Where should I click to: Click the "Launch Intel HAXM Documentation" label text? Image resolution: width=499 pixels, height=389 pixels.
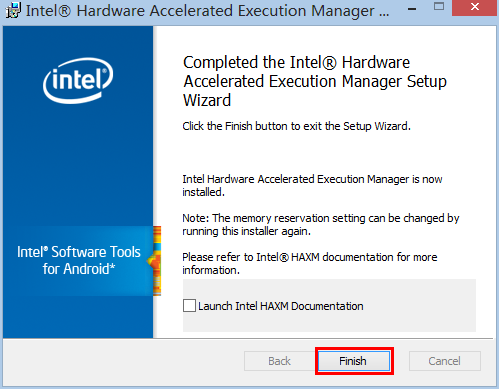pyautogui.click(x=281, y=306)
